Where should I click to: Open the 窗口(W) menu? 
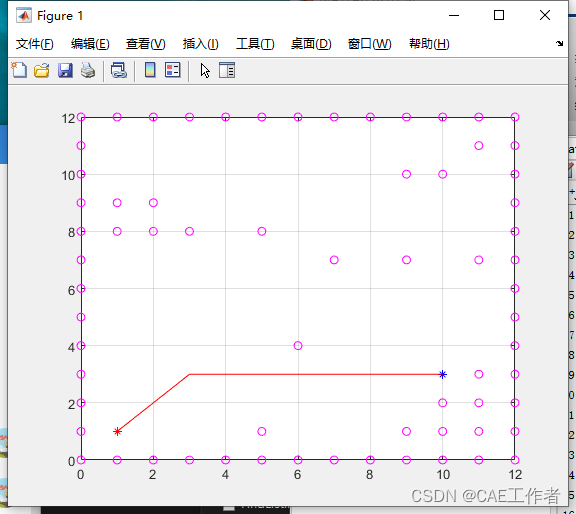370,44
